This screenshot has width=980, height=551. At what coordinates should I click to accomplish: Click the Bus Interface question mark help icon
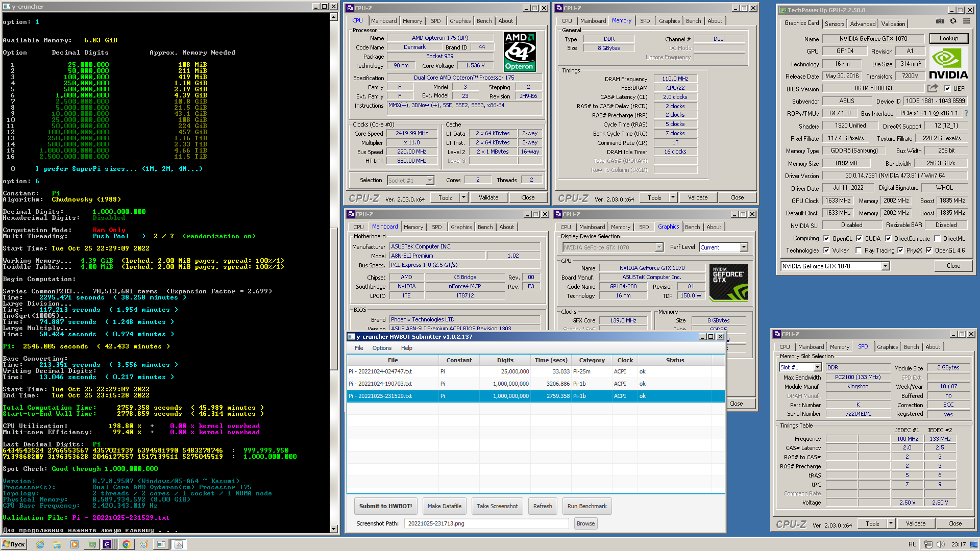coord(966,113)
